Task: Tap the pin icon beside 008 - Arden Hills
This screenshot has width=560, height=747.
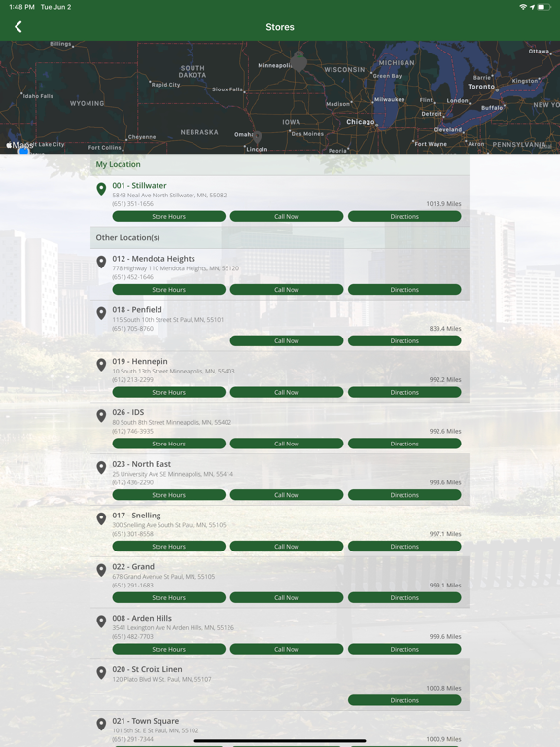Action: 101,622
